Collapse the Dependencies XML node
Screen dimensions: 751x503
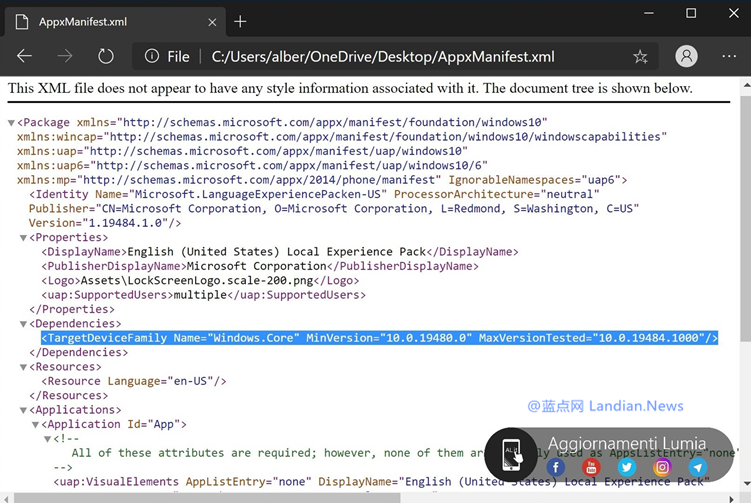click(x=24, y=324)
